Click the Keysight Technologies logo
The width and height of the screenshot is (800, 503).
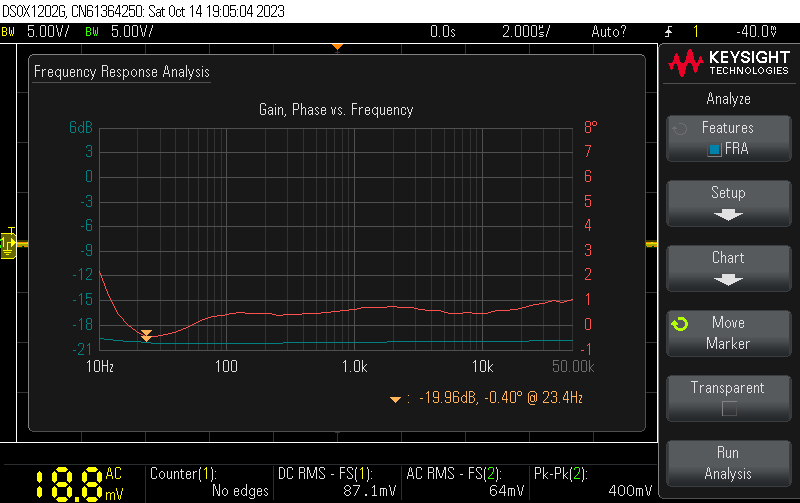point(729,63)
